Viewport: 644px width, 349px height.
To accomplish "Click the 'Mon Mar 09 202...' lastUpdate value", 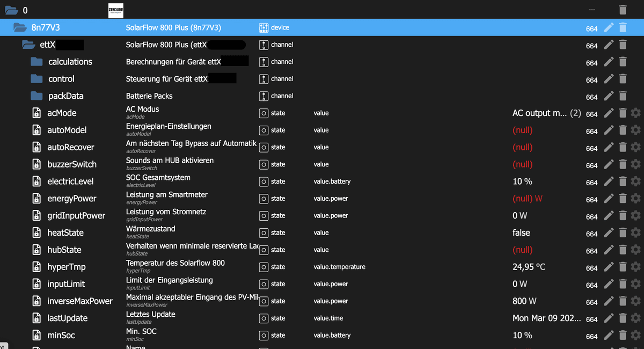I will (x=547, y=318).
